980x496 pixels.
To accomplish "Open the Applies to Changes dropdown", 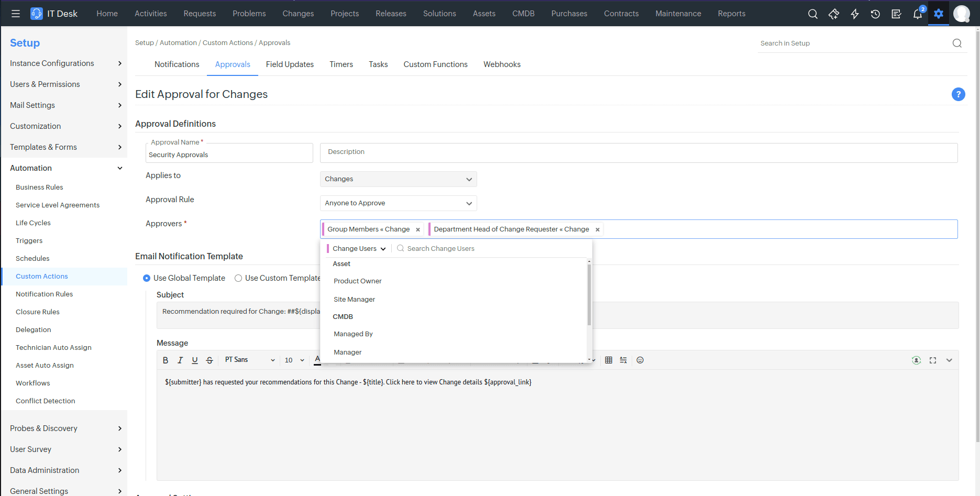I will pos(398,179).
